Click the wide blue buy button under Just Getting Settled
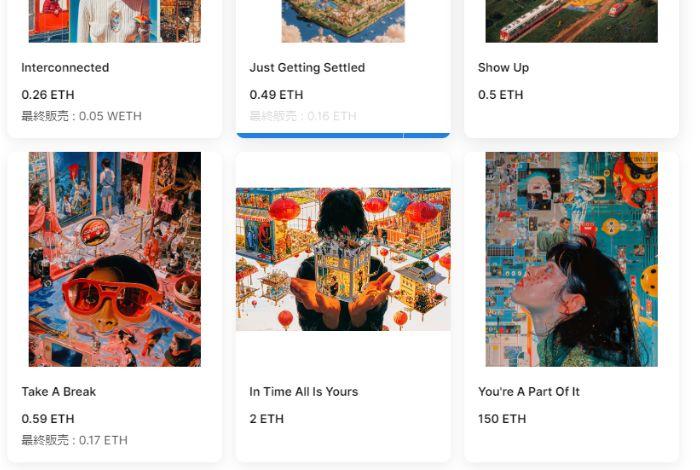Viewport: 700px width, 470px height. point(343,135)
